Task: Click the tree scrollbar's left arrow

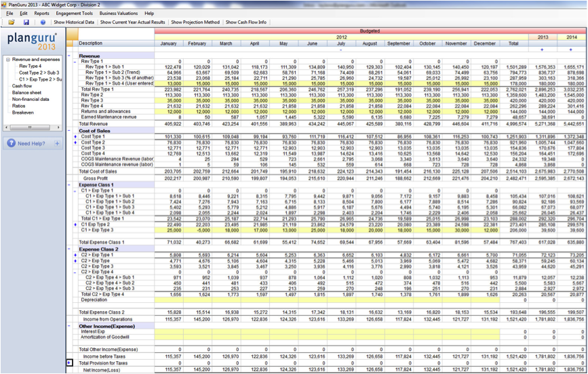Action: click(x=6, y=127)
